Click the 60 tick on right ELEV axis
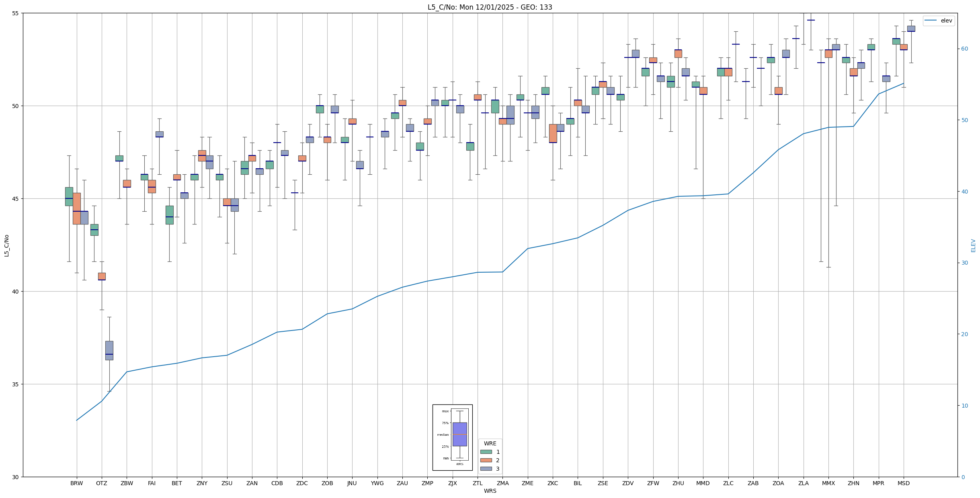Viewport: 980px width, 498px height. click(964, 49)
